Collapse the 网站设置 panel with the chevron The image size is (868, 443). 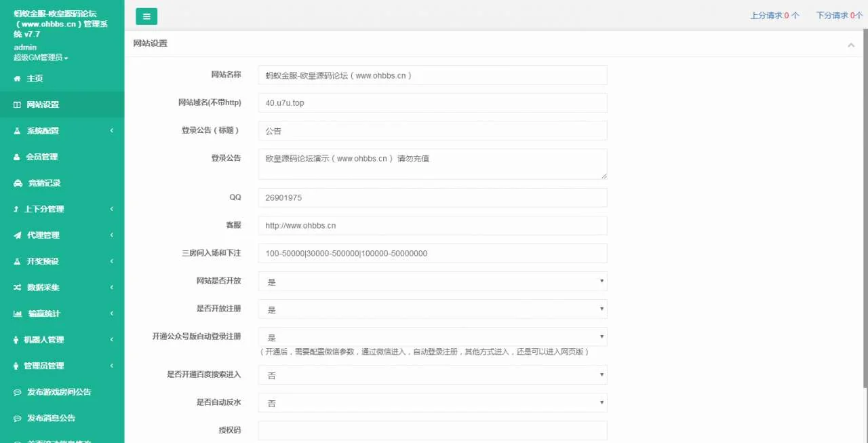[x=851, y=45]
